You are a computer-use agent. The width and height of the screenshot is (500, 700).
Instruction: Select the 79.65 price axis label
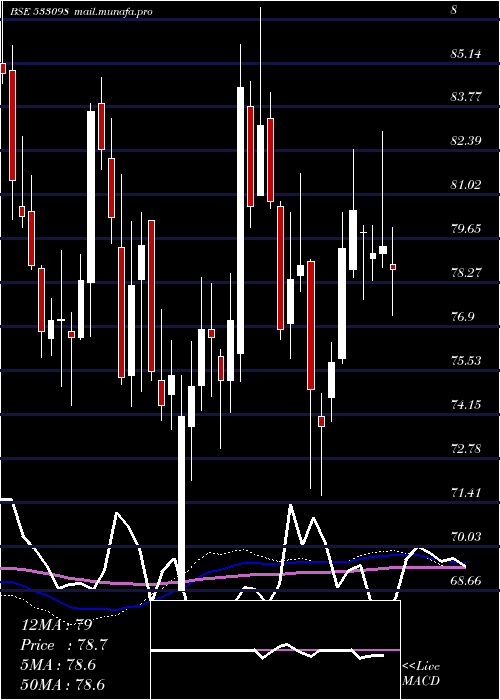(x=466, y=229)
